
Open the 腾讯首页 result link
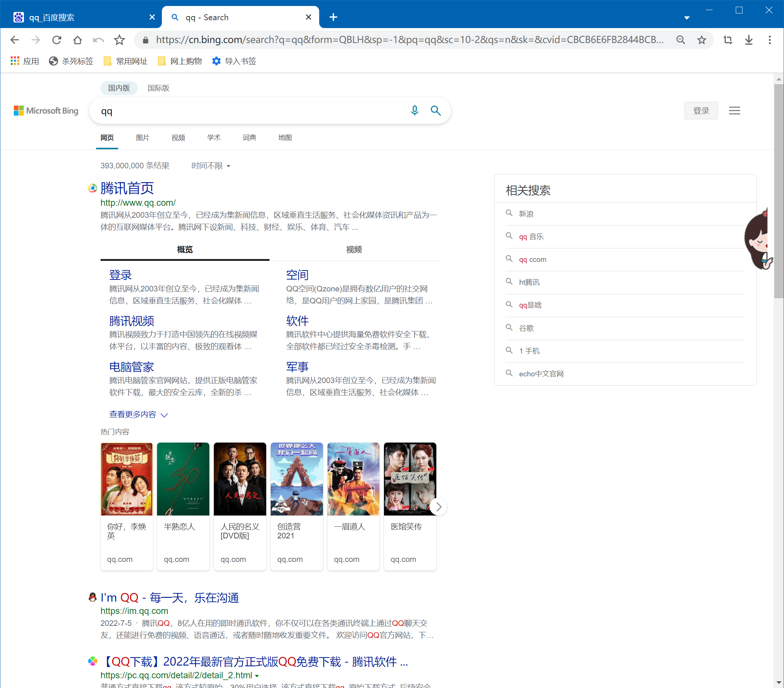coord(127,188)
